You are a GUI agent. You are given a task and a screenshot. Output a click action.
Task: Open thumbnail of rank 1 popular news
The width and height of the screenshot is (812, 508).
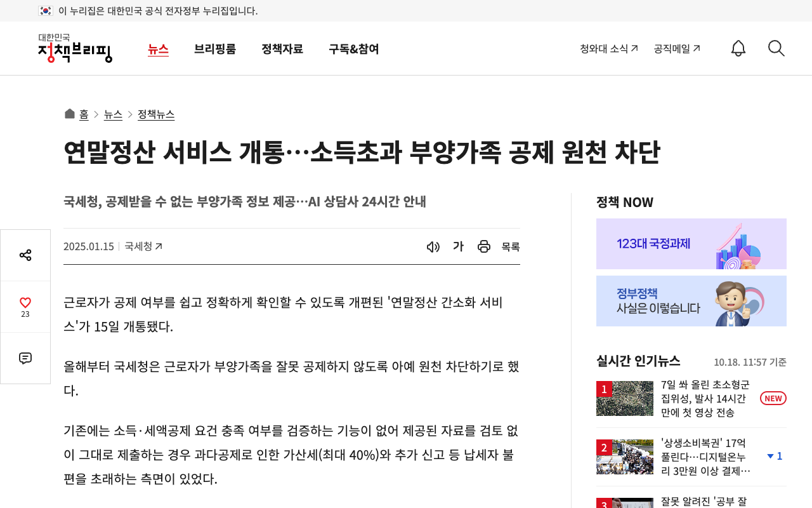pyautogui.click(x=625, y=398)
